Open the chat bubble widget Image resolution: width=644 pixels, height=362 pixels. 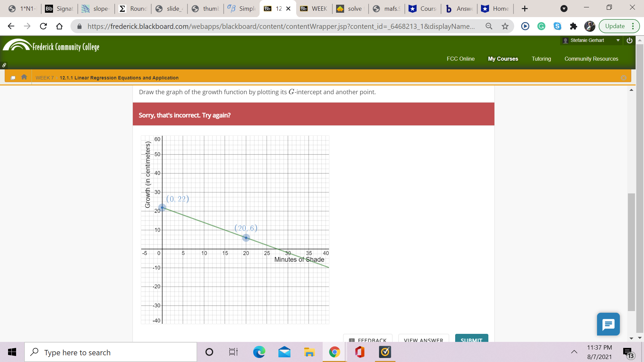coord(608,324)
